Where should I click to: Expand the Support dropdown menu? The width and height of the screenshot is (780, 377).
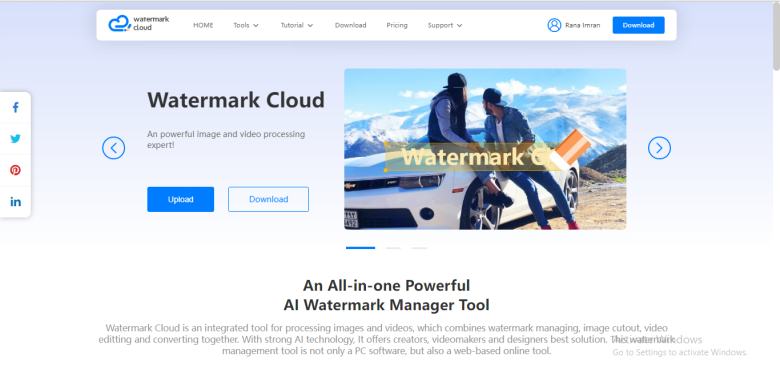pyautogui.click(x=445, y=25)
